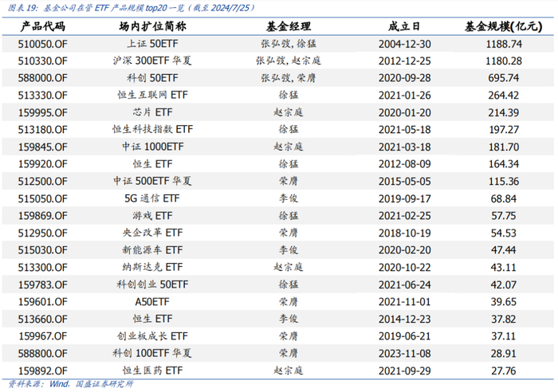Click the 场内扩位简称 column header
The image size is (558, 392).
tap(153, 26)
